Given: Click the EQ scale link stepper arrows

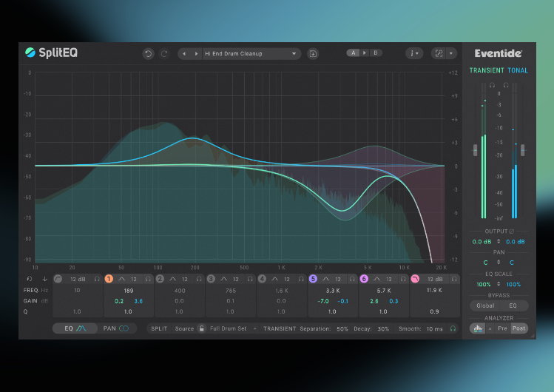Looking at the screenshot, I should tap(499, 284).
